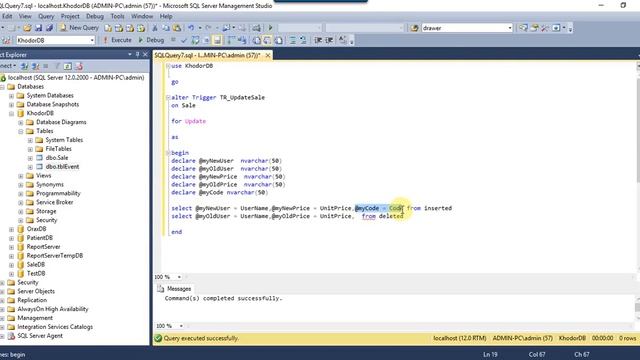Toggle Results to File button
The image size is (640, 360).
pos(278,40)
